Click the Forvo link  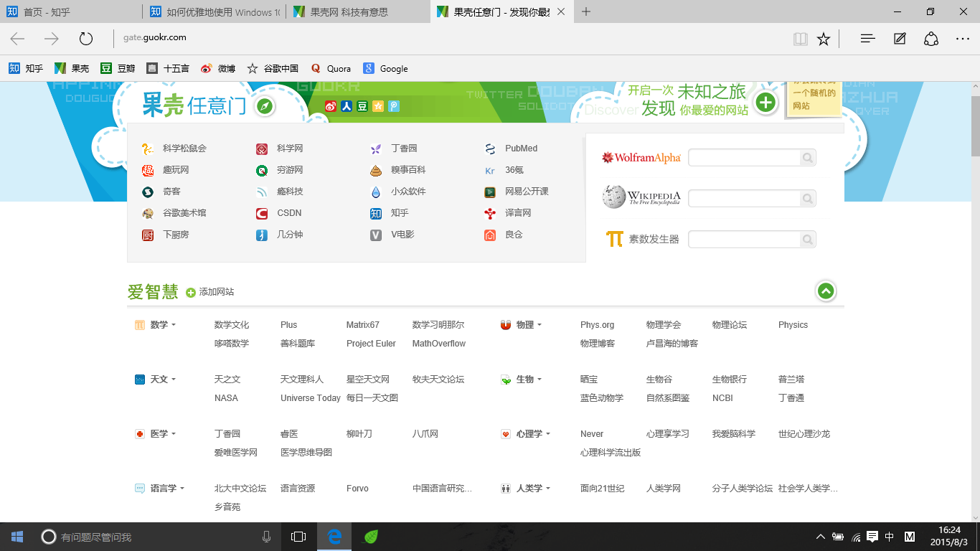[x=357, y=489]
